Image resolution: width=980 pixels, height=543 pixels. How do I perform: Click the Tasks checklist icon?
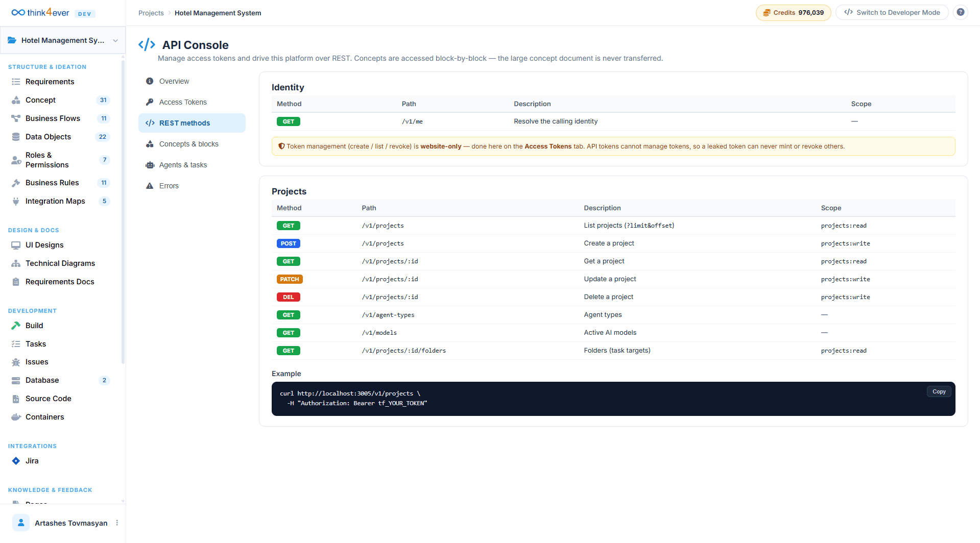pos(16,344)
